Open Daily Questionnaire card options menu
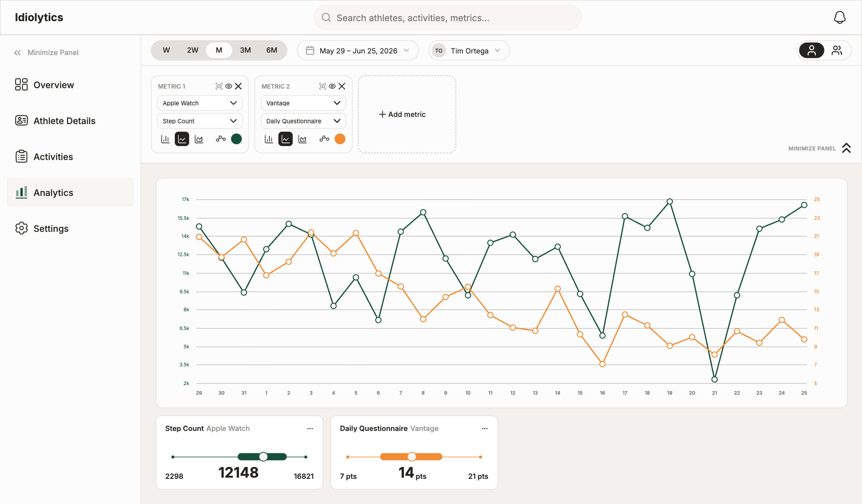862x504 pixels. [x=485, y=429]
